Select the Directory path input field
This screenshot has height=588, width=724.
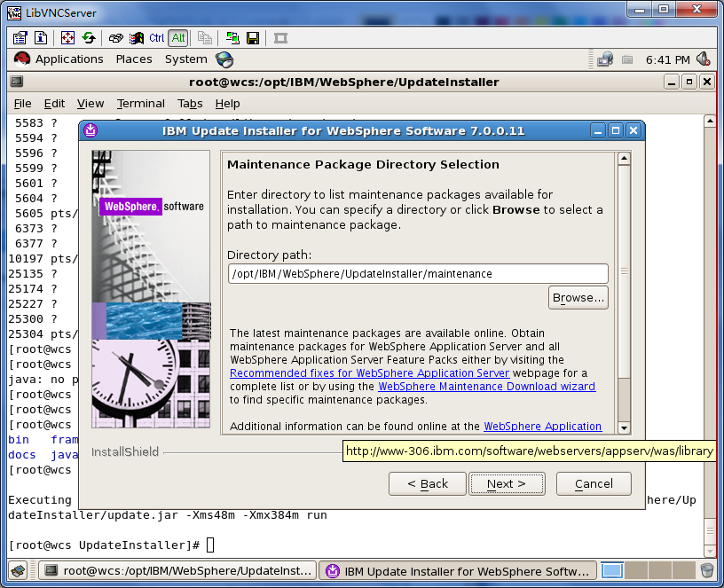[417, 273]
